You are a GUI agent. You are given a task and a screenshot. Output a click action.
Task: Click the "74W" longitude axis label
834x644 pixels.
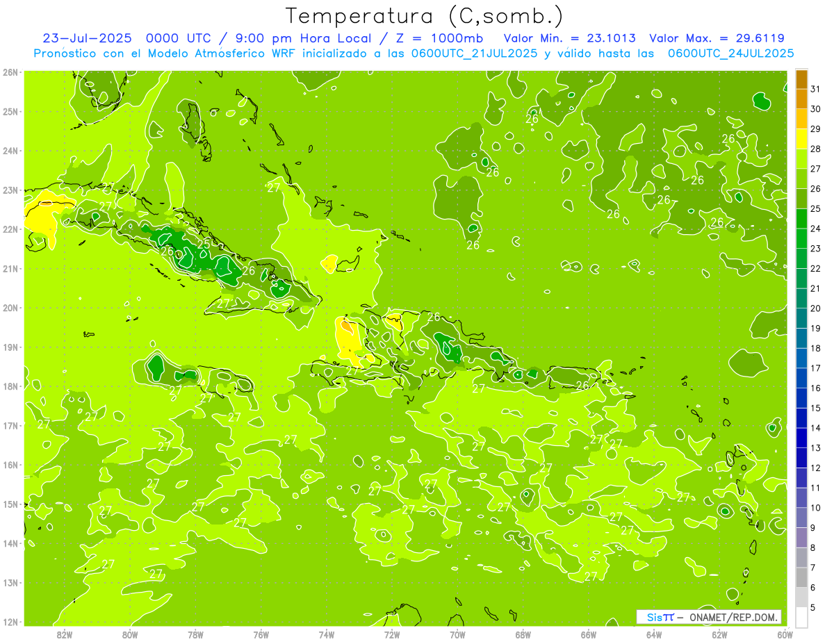[x=327, y=634]
